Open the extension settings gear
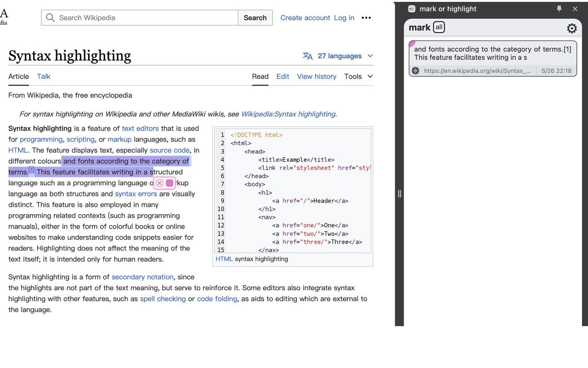Screen dimensions: 588x368 572,29
